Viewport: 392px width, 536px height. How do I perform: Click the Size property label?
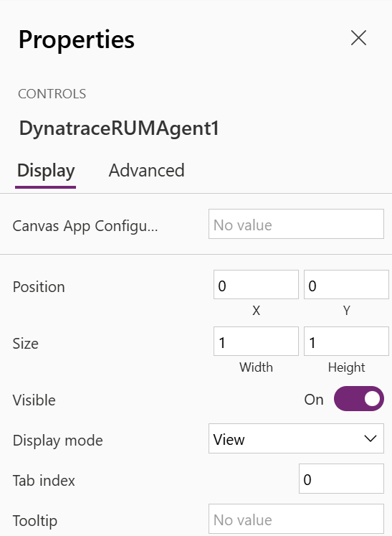[25, 344]
